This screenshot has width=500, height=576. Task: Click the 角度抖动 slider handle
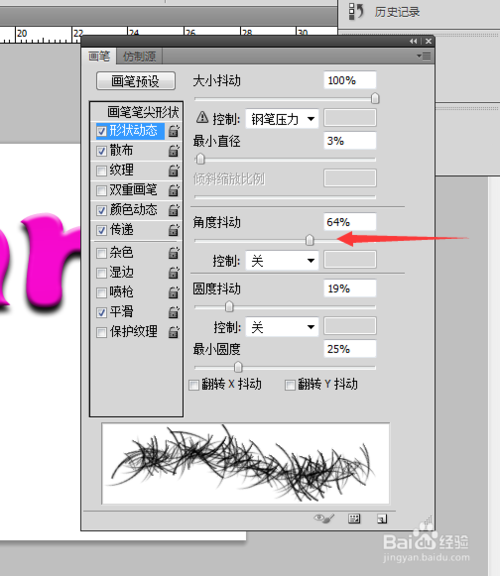coord(310,240)
